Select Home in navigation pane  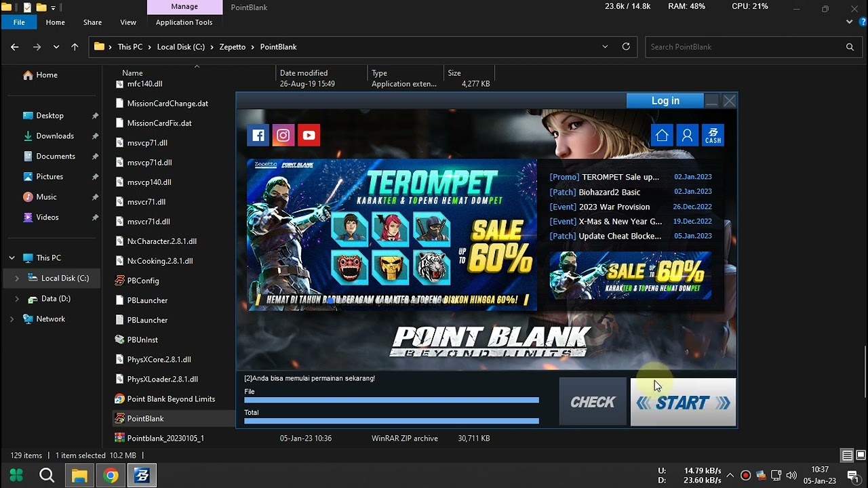tap(47, 75)
